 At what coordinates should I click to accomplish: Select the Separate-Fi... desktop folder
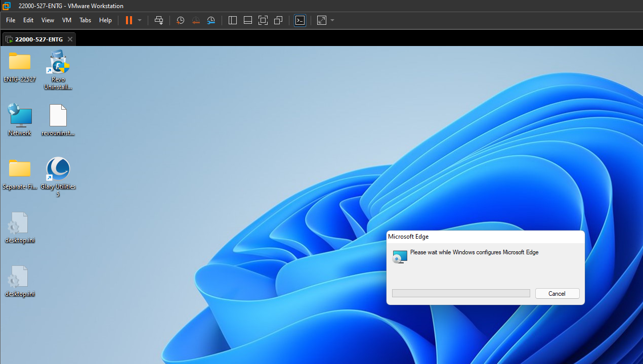(x=20, y=173)
